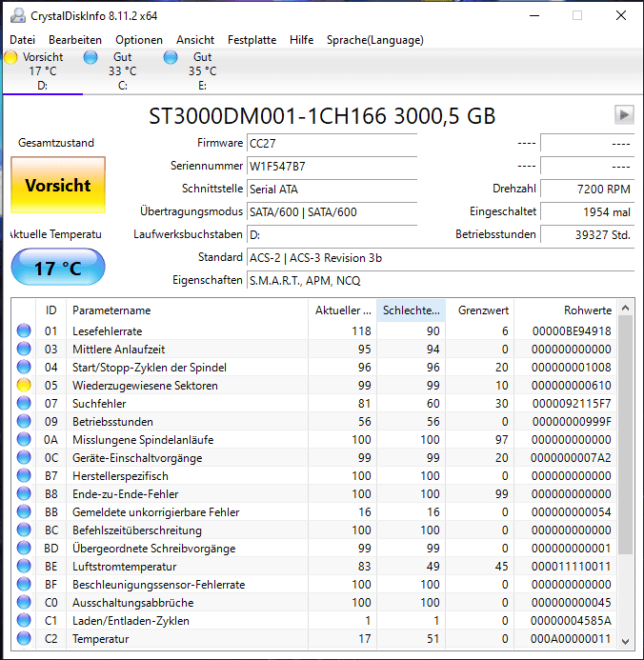Click the status orb for Ausschaltungsabbrüche
Viewport: 644px width, 660px height.
coord(24,602)
